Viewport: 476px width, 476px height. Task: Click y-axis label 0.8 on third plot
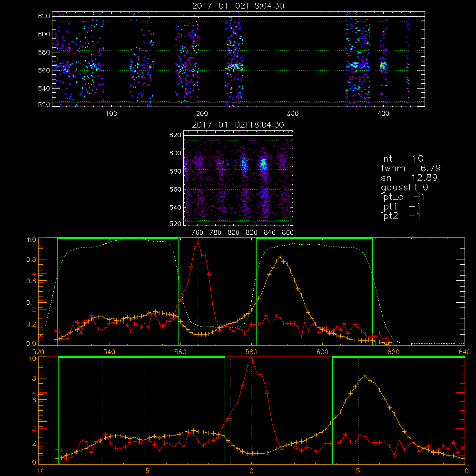click(31, 259)
